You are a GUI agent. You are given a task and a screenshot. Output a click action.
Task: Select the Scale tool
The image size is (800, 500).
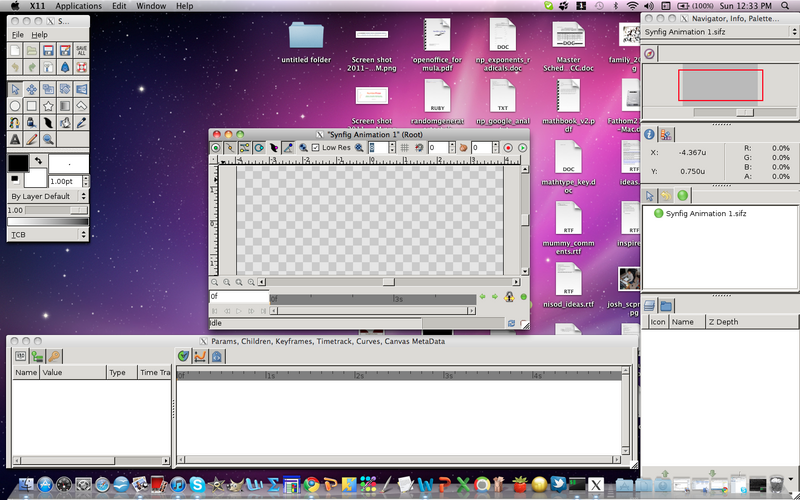pos(48,89)
